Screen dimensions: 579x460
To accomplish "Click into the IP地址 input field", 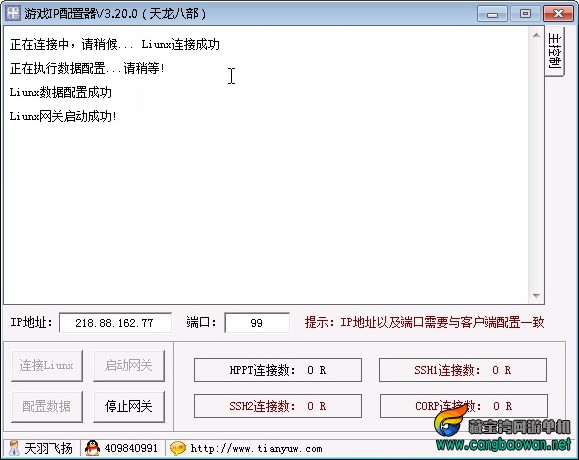I will (115, 323).
